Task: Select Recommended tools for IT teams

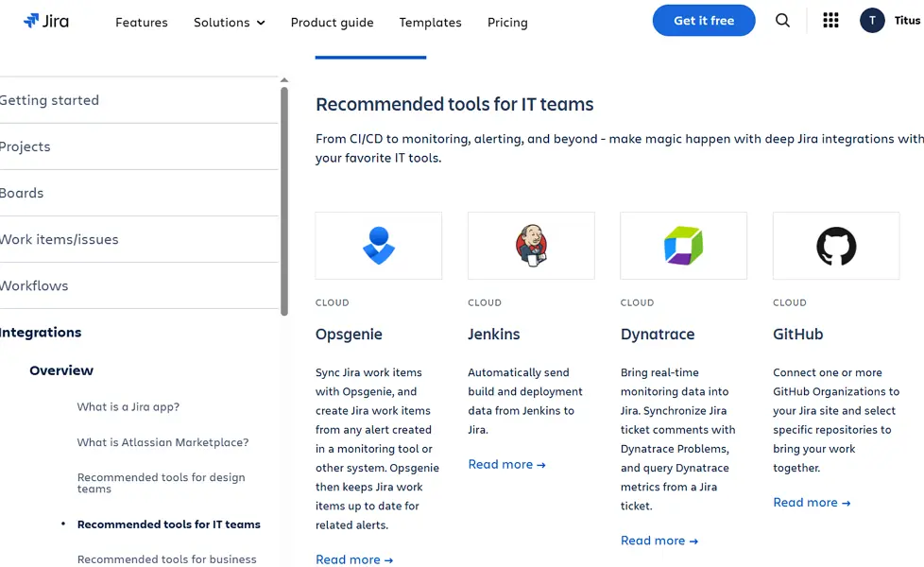Action: [168, 524]
